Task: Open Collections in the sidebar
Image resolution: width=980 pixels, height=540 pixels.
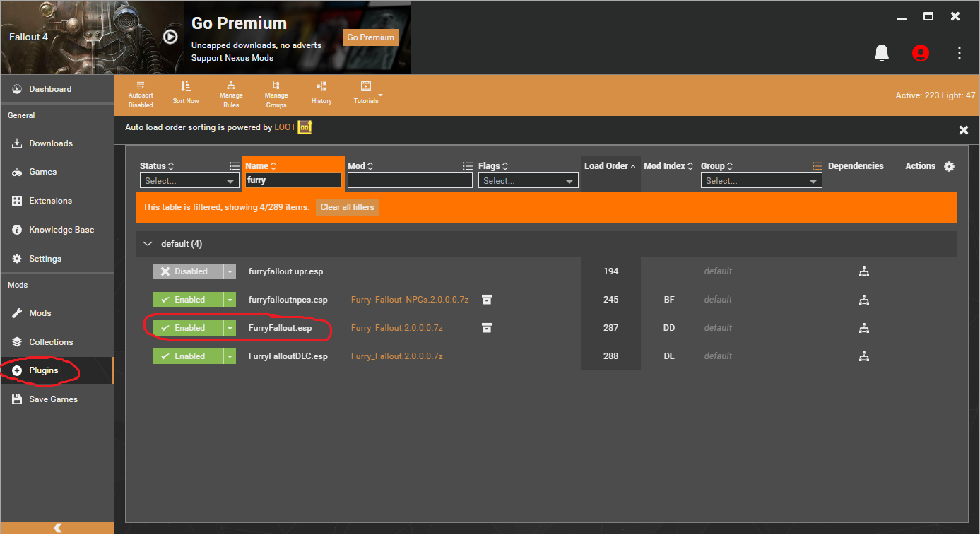Action: pyautogui.click(x=57, y=342)
